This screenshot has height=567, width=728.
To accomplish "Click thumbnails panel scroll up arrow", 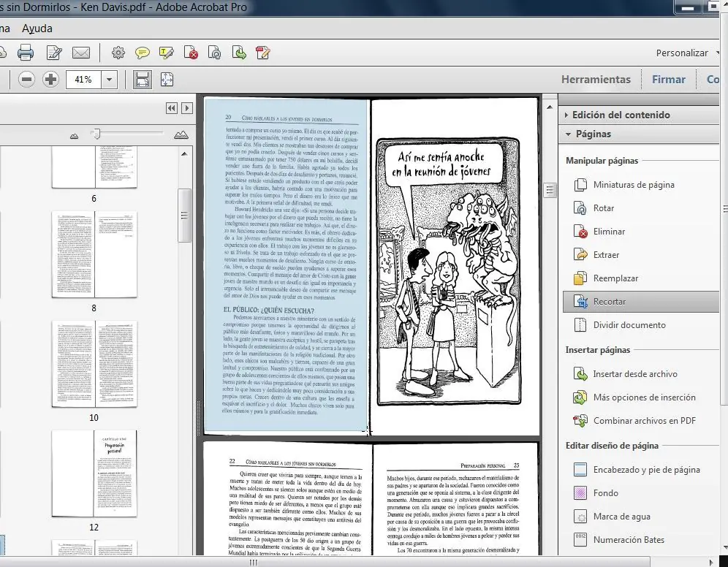I will point(184,153).
